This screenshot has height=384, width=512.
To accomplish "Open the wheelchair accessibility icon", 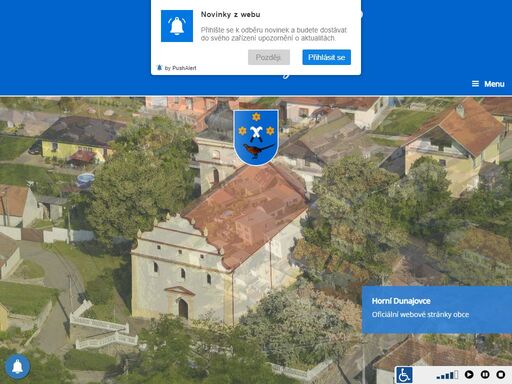I will tap(404, 375).
